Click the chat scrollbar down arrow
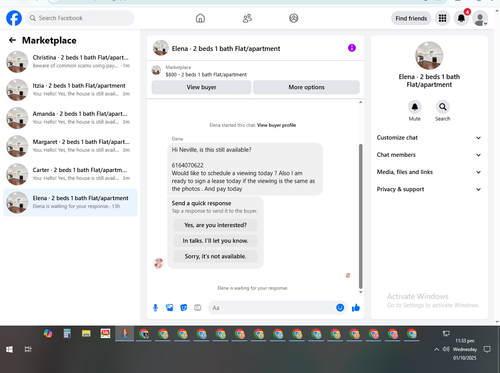The width and height of the screenshot is (500, 373). click(360, 292)
